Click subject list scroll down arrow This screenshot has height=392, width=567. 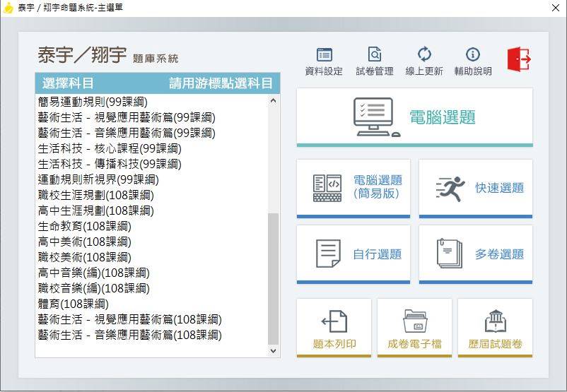(274, 350)
